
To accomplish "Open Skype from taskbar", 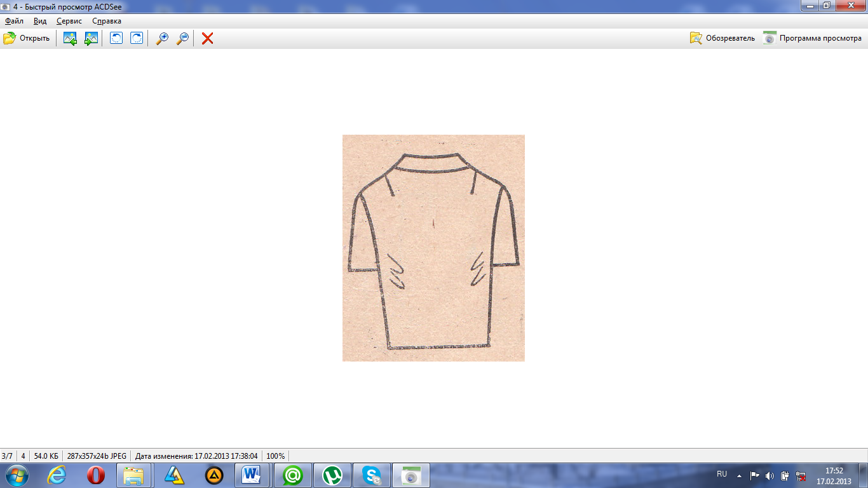I will [x=372, y=475].
